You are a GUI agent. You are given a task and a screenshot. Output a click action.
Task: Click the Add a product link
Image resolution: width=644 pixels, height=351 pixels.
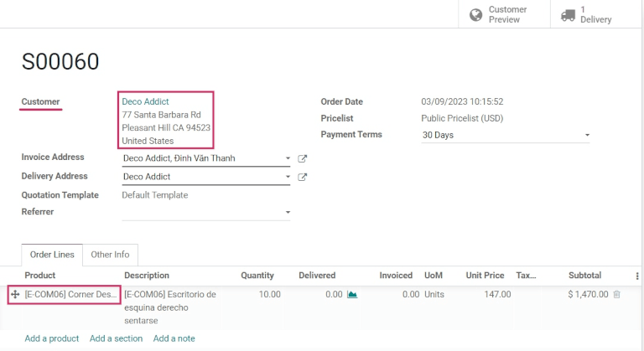click(52, 338)
